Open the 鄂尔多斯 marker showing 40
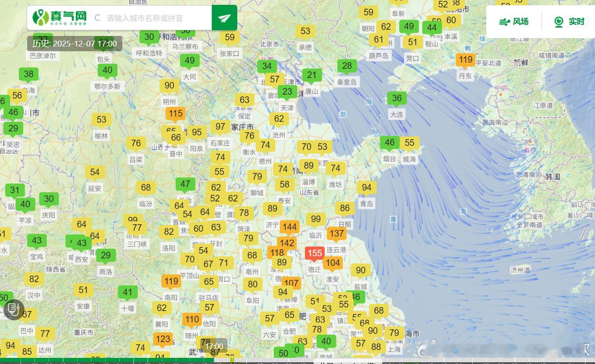 [x=107, y=71]
